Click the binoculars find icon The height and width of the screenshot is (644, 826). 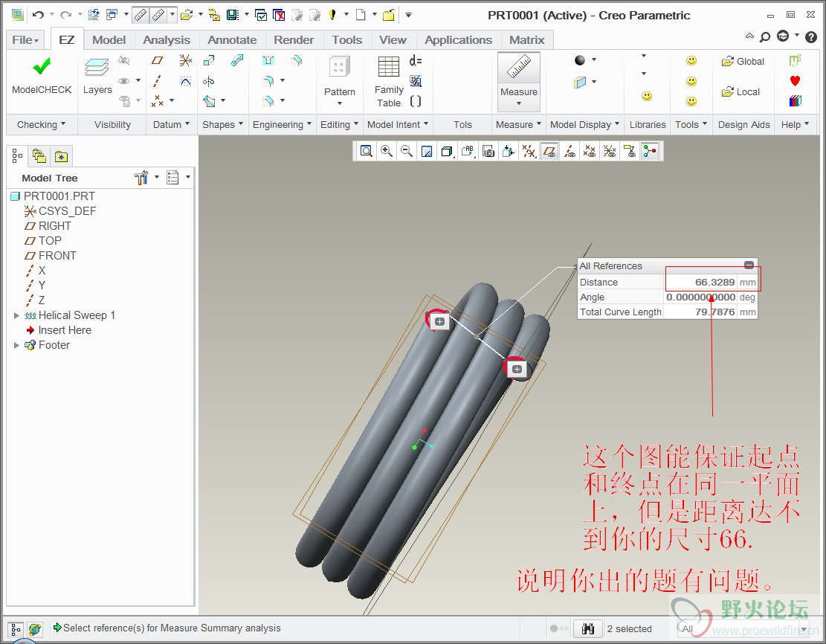click(x=588, y=628)
